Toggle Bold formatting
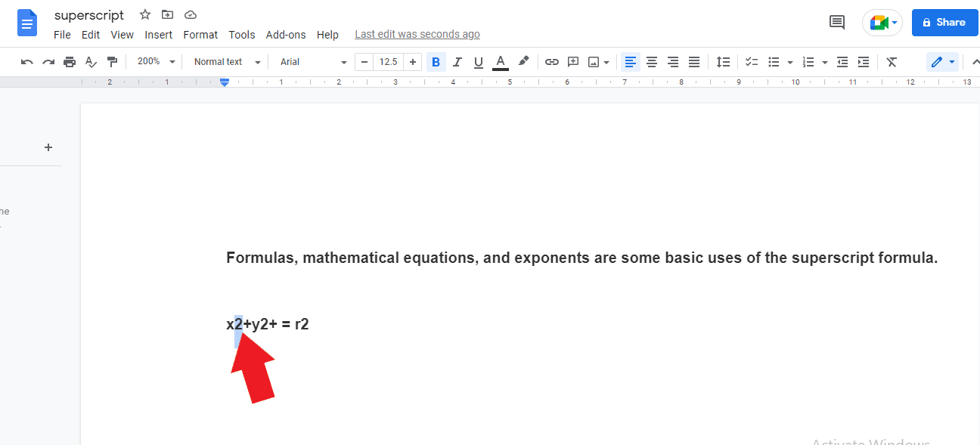Screen dimensions: 980x445 pyautogui.click(x=436, y=62)
